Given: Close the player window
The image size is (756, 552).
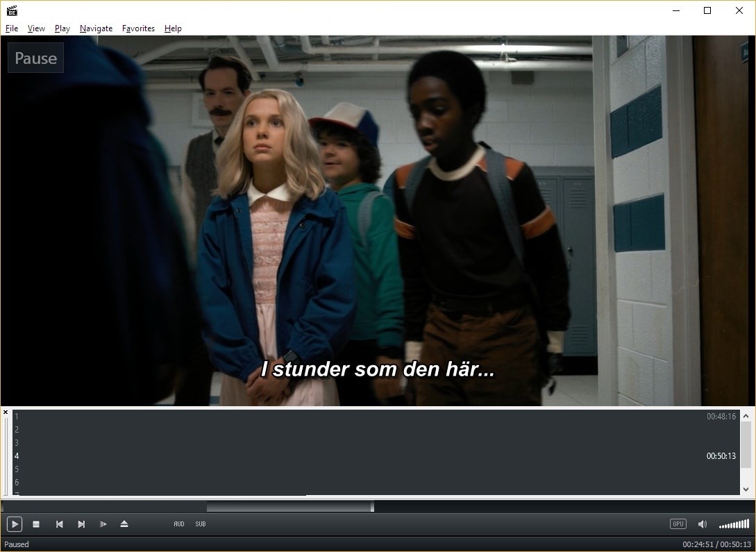Looking at the screenshot, I should pyautogui.click(x=739, y=10).
